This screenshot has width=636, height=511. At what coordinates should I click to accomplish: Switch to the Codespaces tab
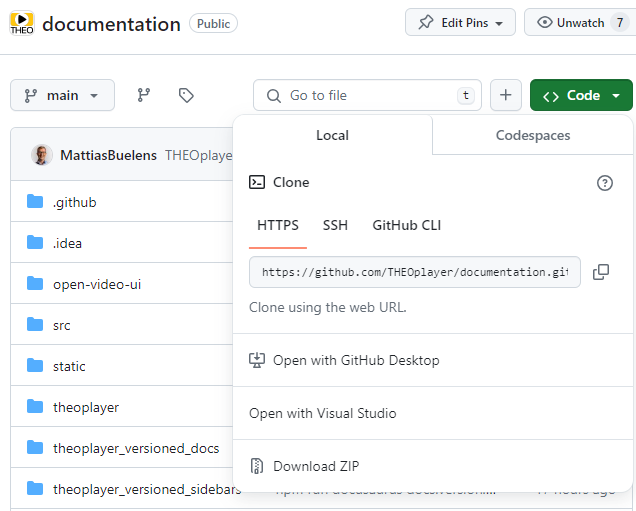click(533, 135)
